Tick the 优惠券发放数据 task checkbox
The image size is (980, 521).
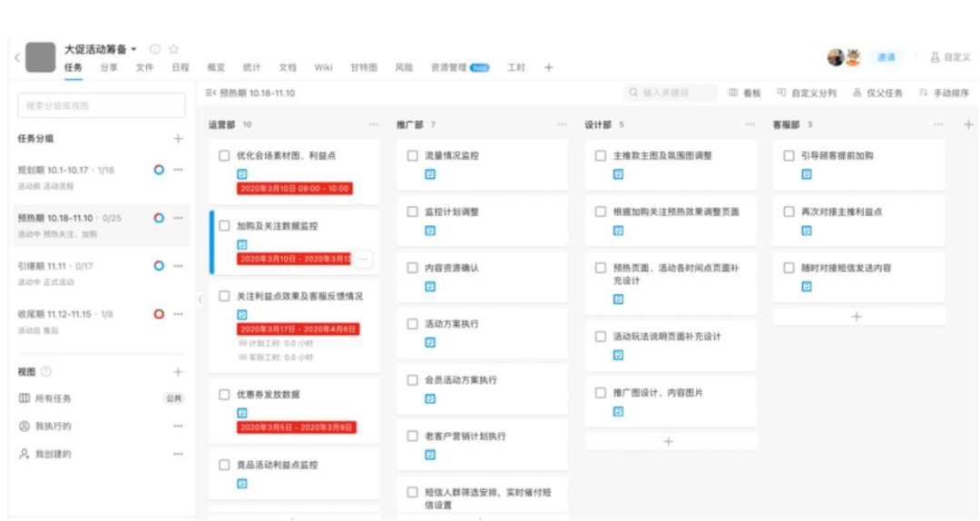click(224, 395)
